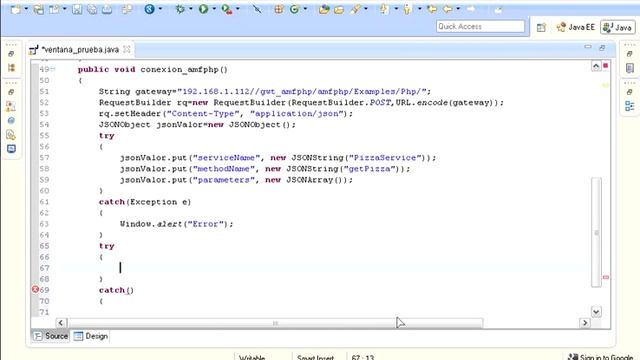Close the ventana_prueba.java editor tab
The height and width of the screenshot is (360, 640).
pos(127,49)
